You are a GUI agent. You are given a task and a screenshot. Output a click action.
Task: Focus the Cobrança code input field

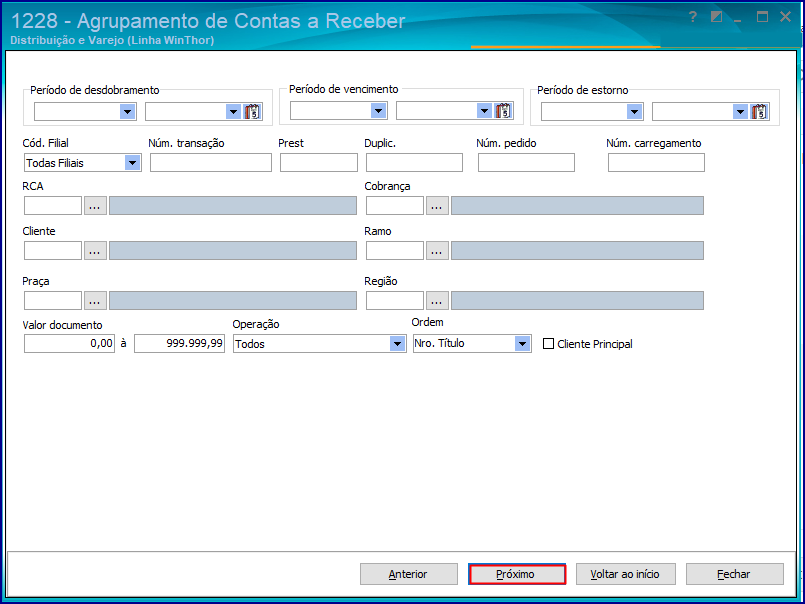point(395,206)
